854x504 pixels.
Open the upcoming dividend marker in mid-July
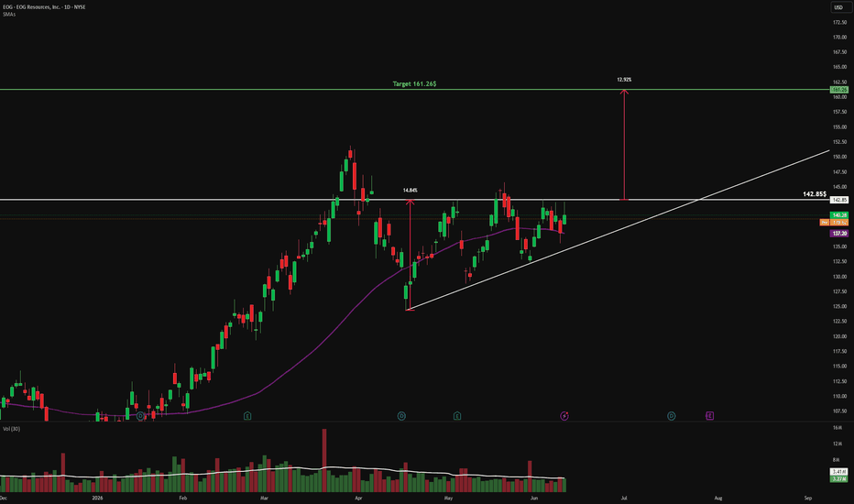tap(671, 416)
